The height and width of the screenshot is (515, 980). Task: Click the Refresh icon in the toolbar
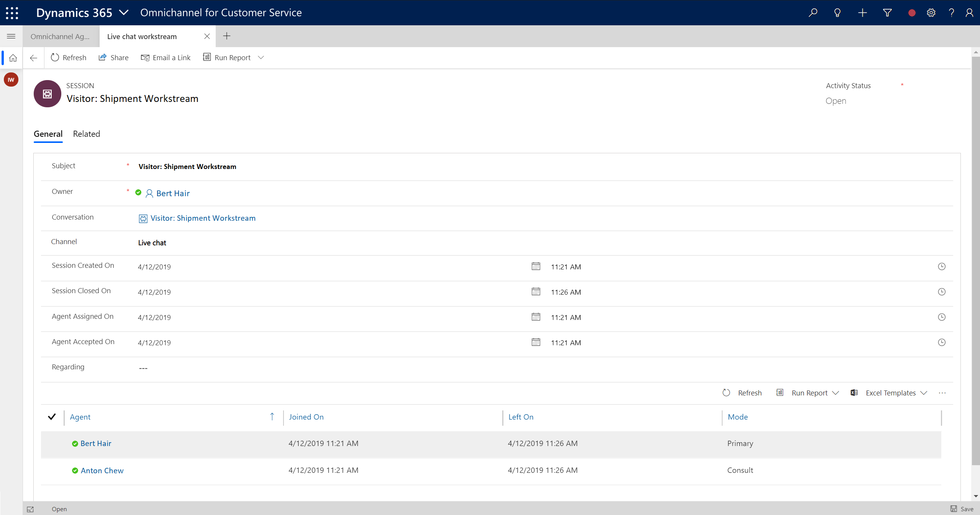55,58
